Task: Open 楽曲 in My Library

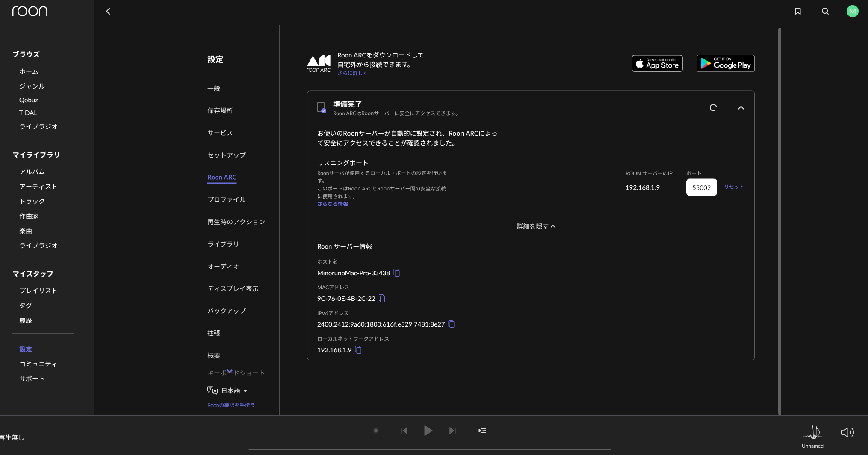Action: (26, 231)
